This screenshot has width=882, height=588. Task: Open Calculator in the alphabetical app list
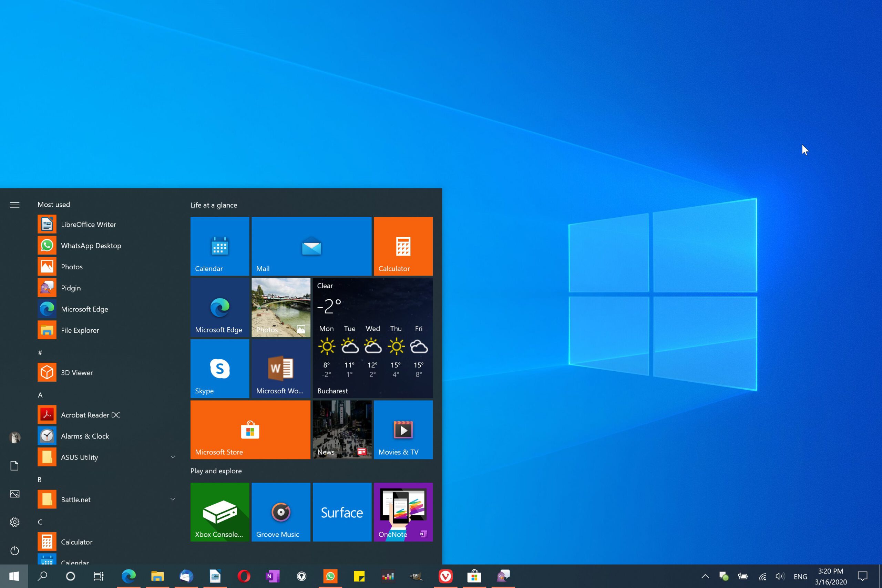coord(107,542)
